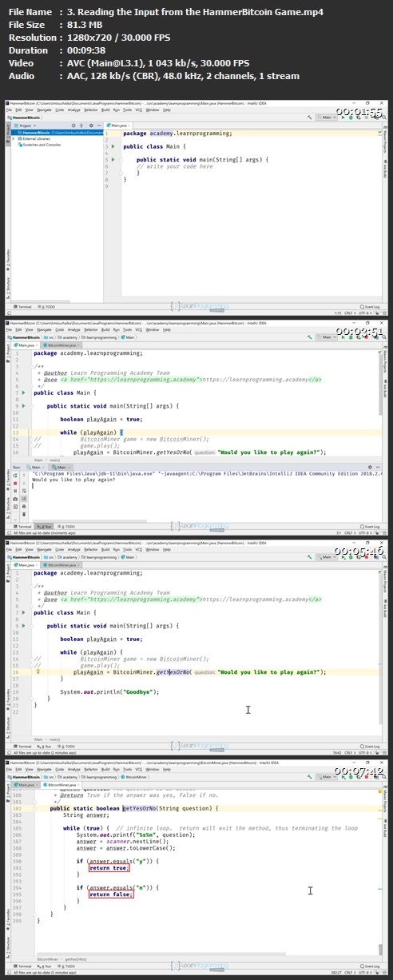Open the fourth video thumbnail showing getYesOrNo method
Image resolution: width=393 pixels, height=980 pixels.
pos(196,866)
